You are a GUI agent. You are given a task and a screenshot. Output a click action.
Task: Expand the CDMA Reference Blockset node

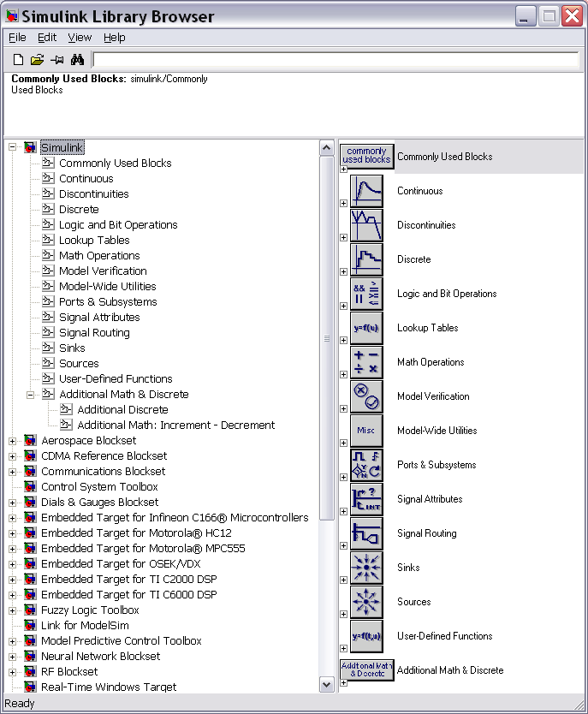tap(12, 456)
